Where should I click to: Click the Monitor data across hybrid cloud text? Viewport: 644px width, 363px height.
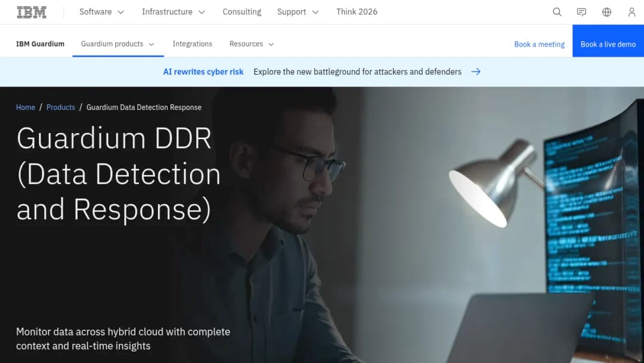coord(123,339)
